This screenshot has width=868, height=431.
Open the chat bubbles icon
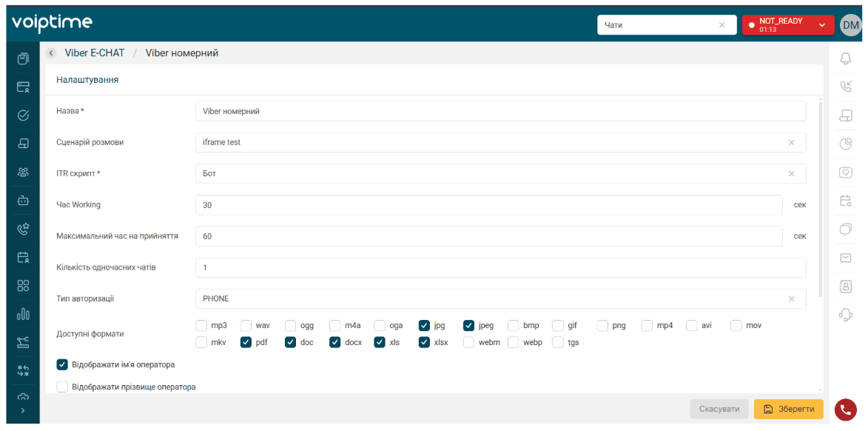(845, 229)
